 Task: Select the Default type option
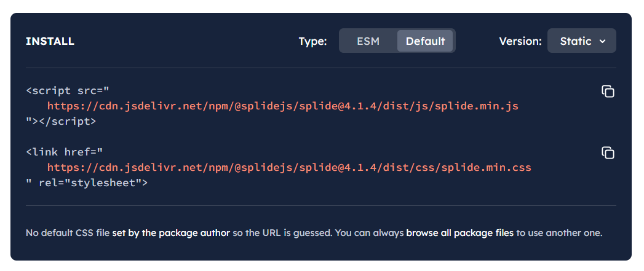pyautogui.click(x=425, y=41)
